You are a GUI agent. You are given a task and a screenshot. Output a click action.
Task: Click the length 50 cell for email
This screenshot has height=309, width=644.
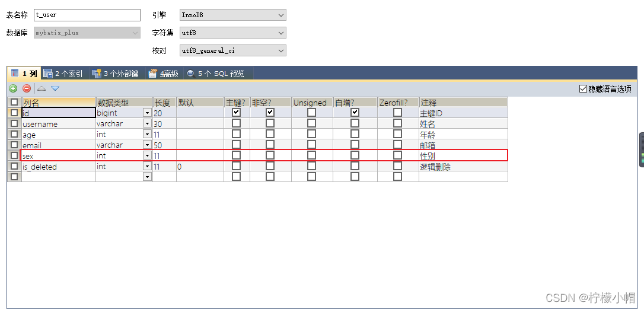[165, 145]
